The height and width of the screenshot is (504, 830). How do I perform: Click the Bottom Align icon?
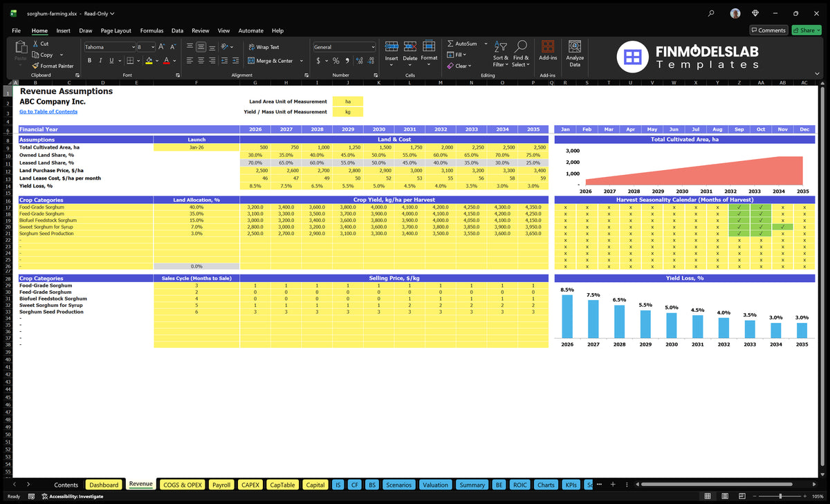click(212, 47)
